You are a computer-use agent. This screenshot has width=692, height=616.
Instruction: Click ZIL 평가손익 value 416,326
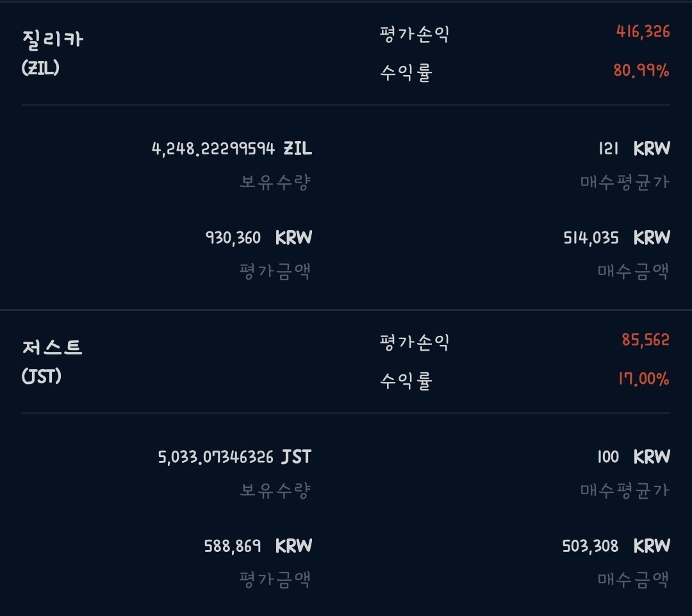643,32
